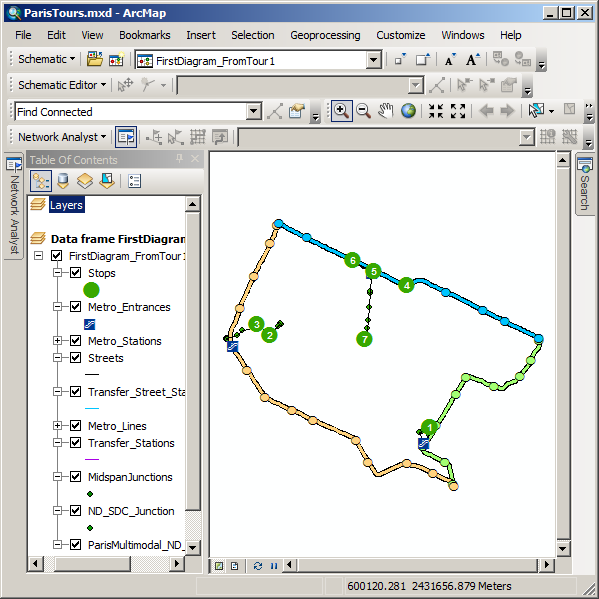599x599 pixels.
Task: Toggle the ND_SDC_Junction layer checkbox
Action: 76,511
